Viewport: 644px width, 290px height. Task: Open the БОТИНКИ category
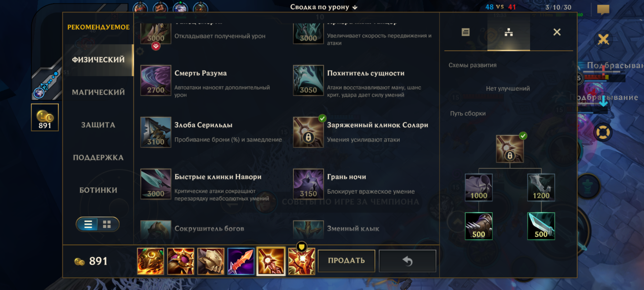98,190
